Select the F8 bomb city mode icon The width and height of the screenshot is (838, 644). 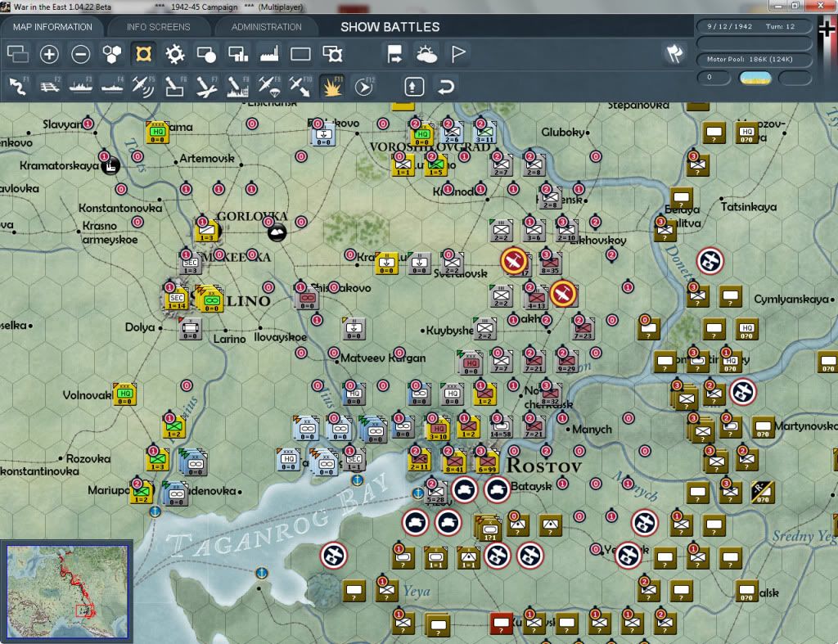pyautogui.click(x=238, y=87)
